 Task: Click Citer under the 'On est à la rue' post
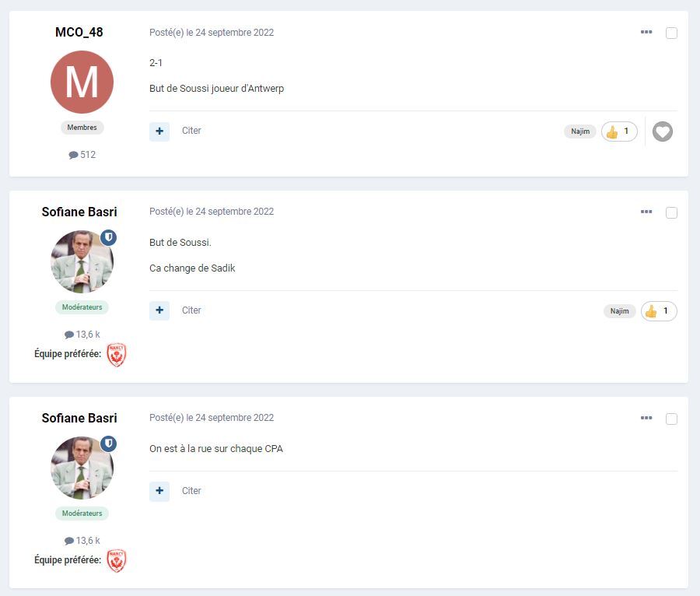click(191, 491)
